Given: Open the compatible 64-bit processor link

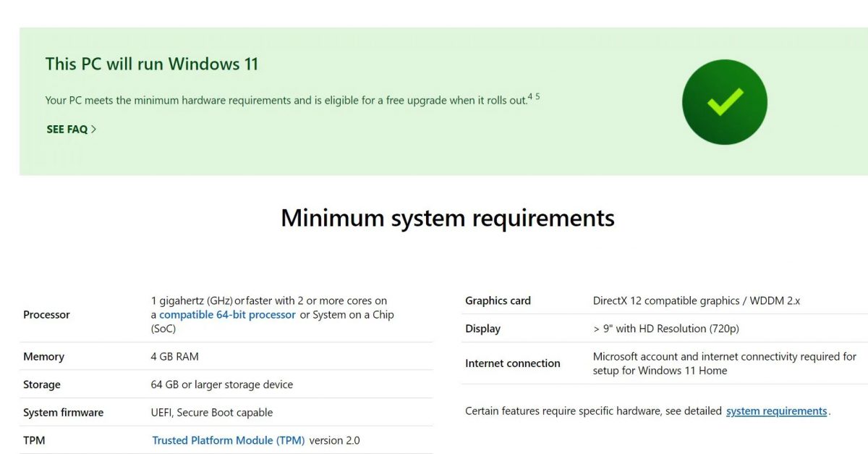Looking at the screenshot, I should [x=227, y=315].
